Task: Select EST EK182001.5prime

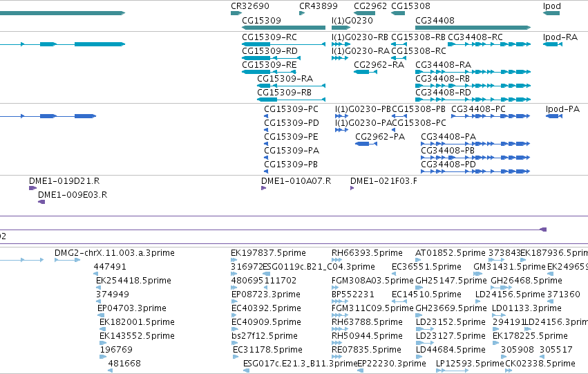Action: pyautogui.click(x=103, y=329)
